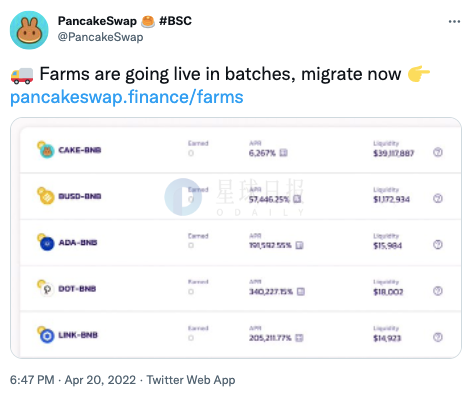Screen dimensions: 469x394
Task: Click the DOT-BNB pair token icon
Action: click(x=46, y=288)
